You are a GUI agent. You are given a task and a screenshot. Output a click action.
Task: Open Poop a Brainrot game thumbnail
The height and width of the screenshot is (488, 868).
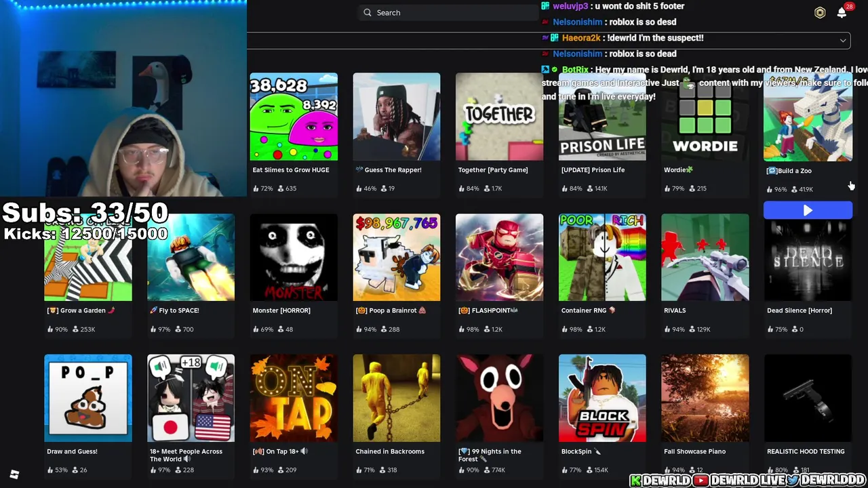click(x=397, y=257)
